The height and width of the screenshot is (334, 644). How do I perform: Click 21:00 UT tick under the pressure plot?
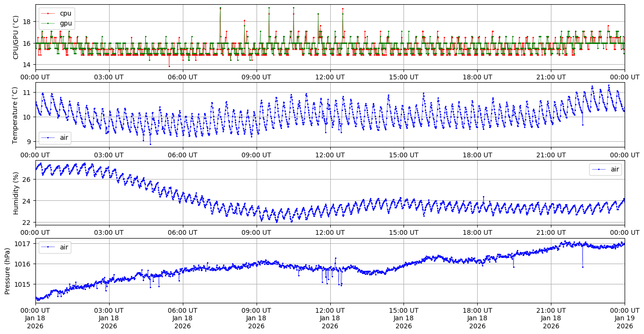pyautogui.click(x=551, y=310)
